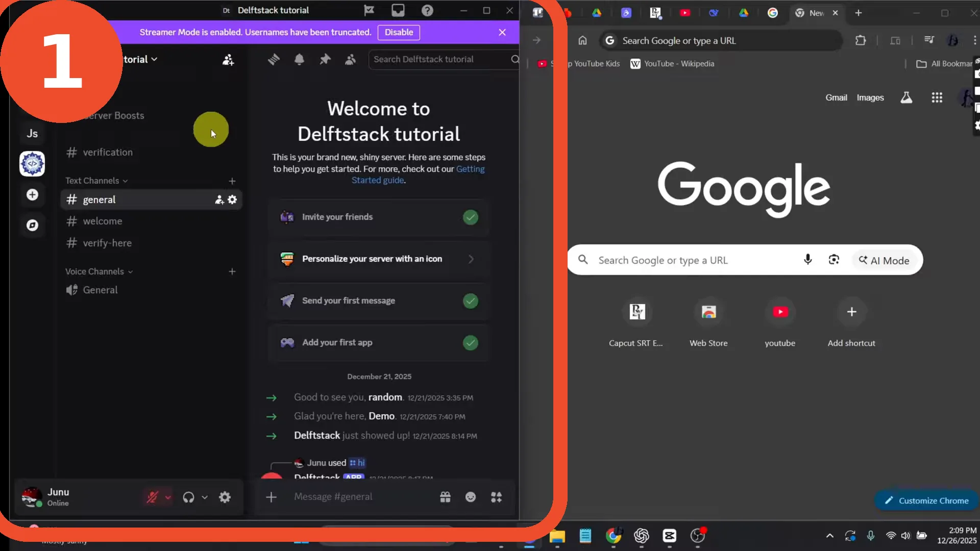Viewport: 980px width, 551px height.
Task: Open Add your first app checklist item
Action: coord(378,343)
